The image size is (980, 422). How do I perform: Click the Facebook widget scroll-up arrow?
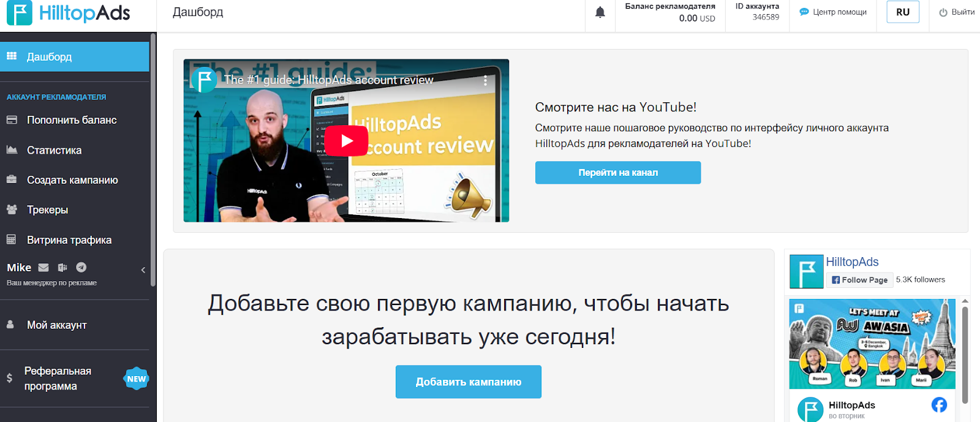tap(965, 301)
